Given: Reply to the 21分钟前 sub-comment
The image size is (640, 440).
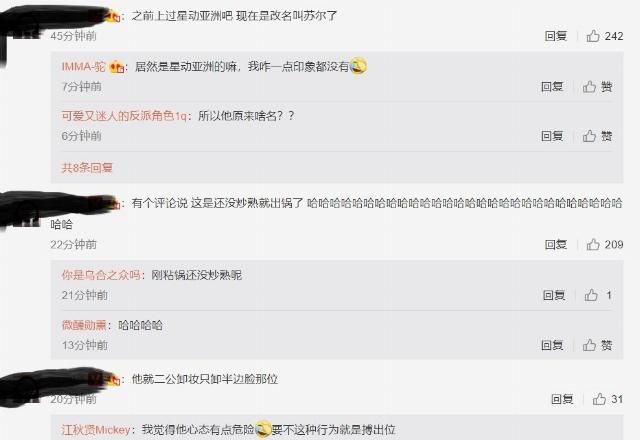Looking at the screenshot, I should [554, 295].
